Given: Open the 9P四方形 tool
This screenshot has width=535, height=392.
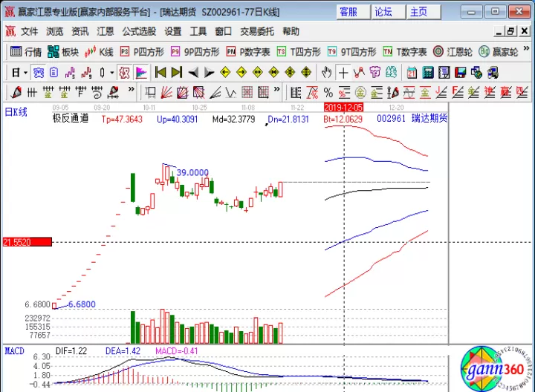Looking at the screenshot, I should point(195,52).
